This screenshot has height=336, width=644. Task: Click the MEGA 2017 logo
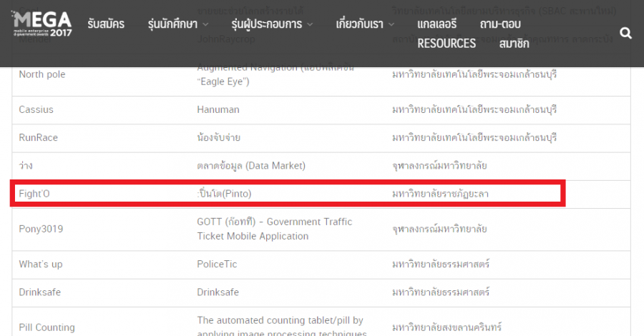(42, 25)
